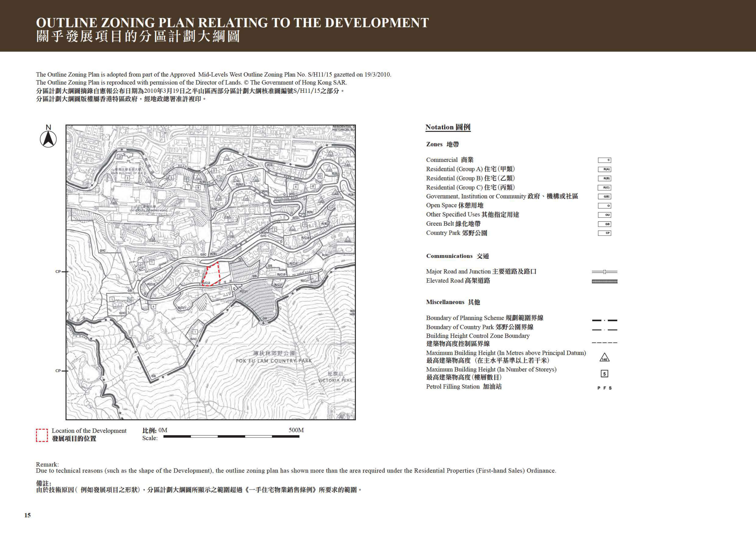The width and height of the screenshot is (756, 535).
Task: Click the Commercial zone C legend box
Action: coord(604,160)
